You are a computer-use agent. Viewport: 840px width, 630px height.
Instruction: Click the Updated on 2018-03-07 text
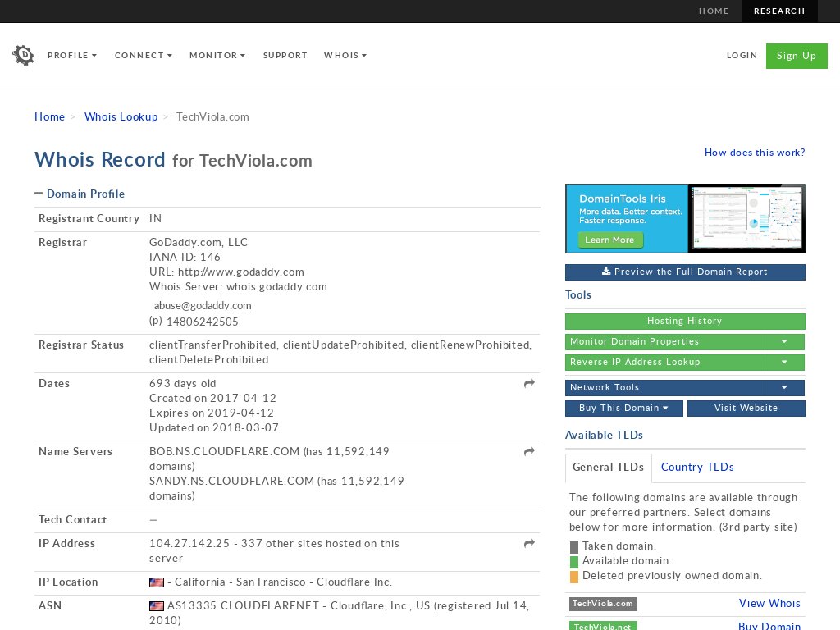coord(214,428)
